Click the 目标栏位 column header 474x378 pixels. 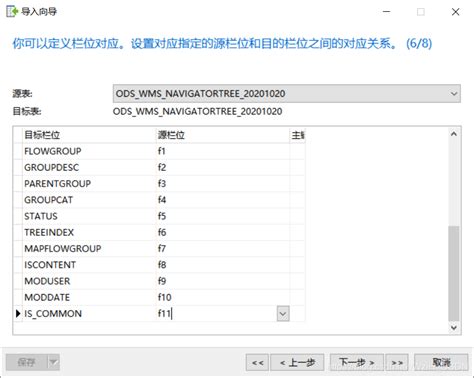pyautogui.click(x=89, y=135)
